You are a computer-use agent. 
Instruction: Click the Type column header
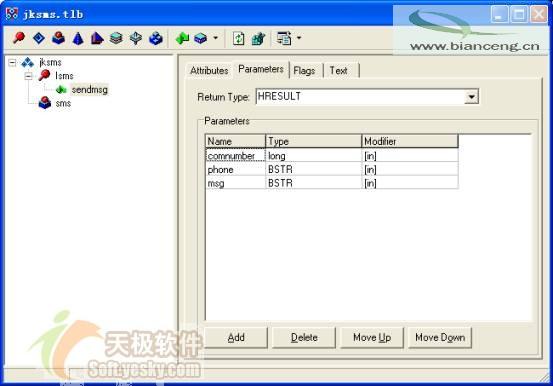[x=314, y=141]
